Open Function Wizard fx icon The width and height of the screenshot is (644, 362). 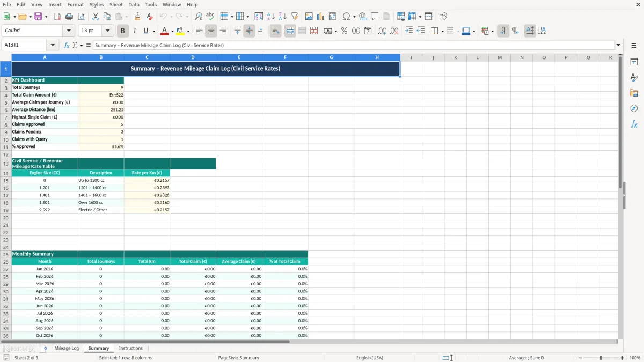67,46
